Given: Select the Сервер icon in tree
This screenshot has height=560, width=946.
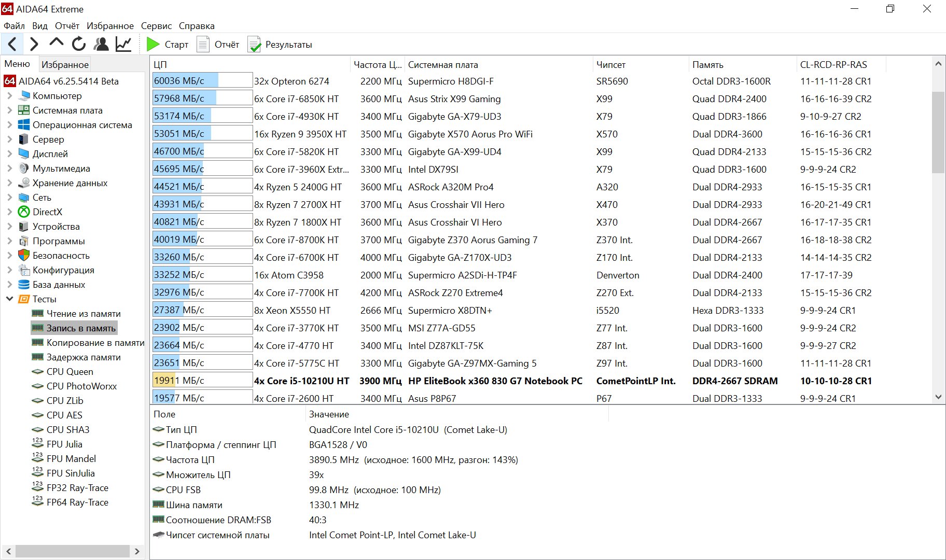Looking at the screenshot, I should click(x=23, y=139).
